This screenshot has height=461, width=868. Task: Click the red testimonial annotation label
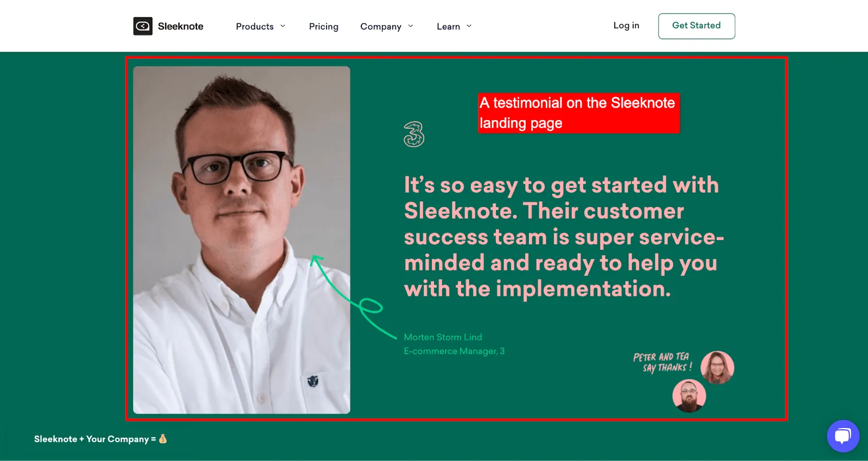pos(579,113)
